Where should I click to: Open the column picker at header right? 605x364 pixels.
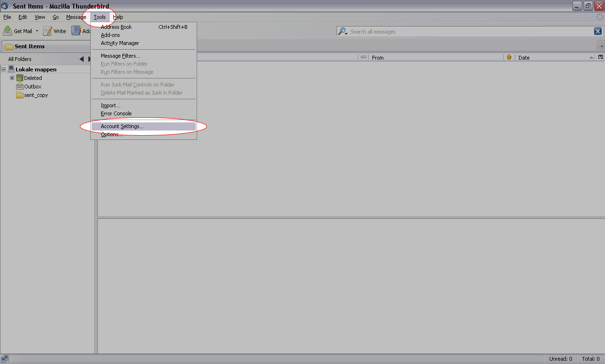coord(600,57)
